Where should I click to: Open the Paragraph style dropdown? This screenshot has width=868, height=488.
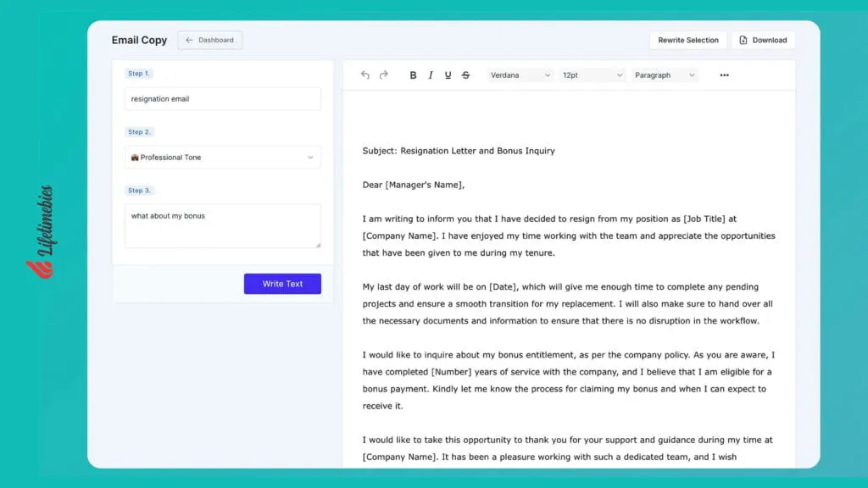[665, 75]
